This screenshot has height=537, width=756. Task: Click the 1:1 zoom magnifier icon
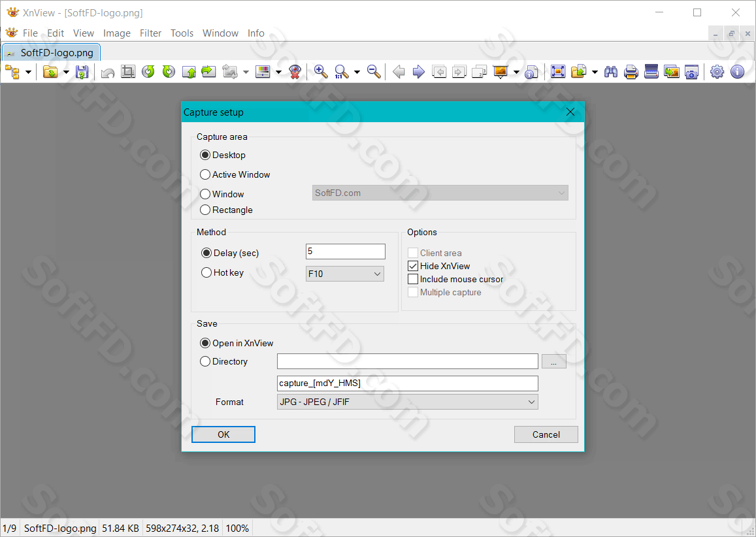(341, 72)
